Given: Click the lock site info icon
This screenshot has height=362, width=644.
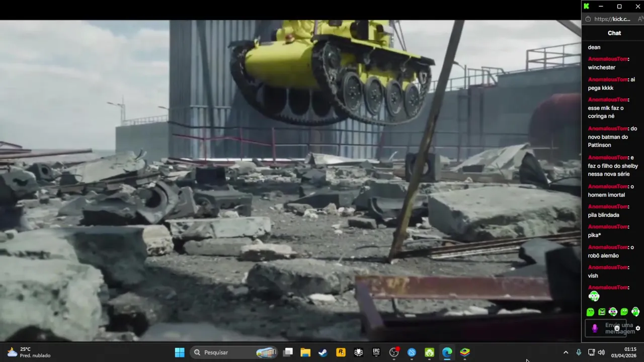Looking at the screenshot, I should (588, 19).
